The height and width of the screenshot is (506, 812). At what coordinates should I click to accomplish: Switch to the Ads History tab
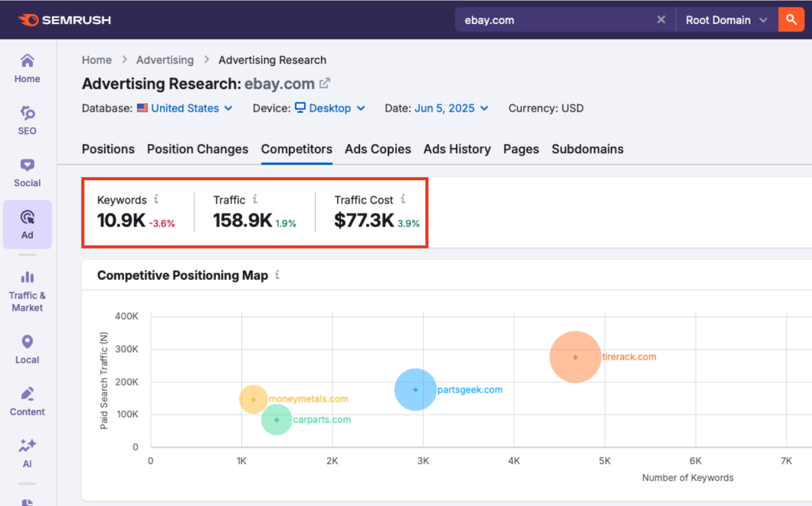coord(457,149)
